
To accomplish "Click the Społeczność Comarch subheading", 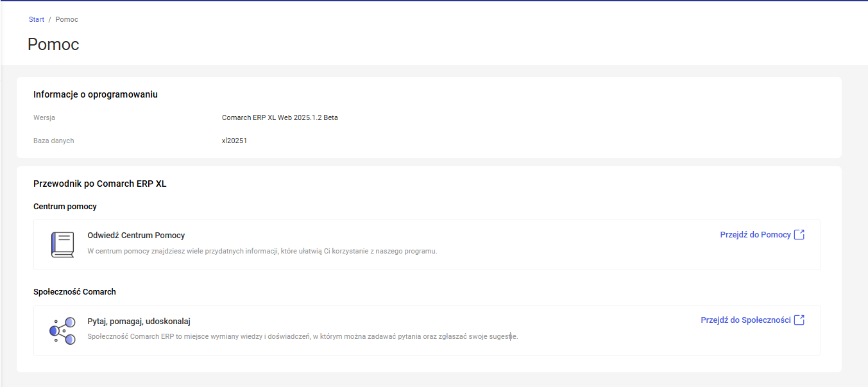I will click(x=74, y=291).
